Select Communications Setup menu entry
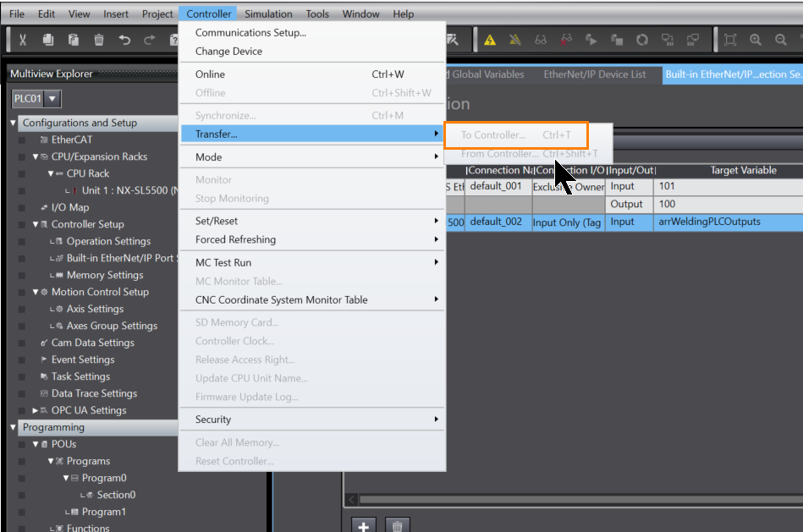Image resolution: width=803 pixels, height=532 pixels. (250, 33)
